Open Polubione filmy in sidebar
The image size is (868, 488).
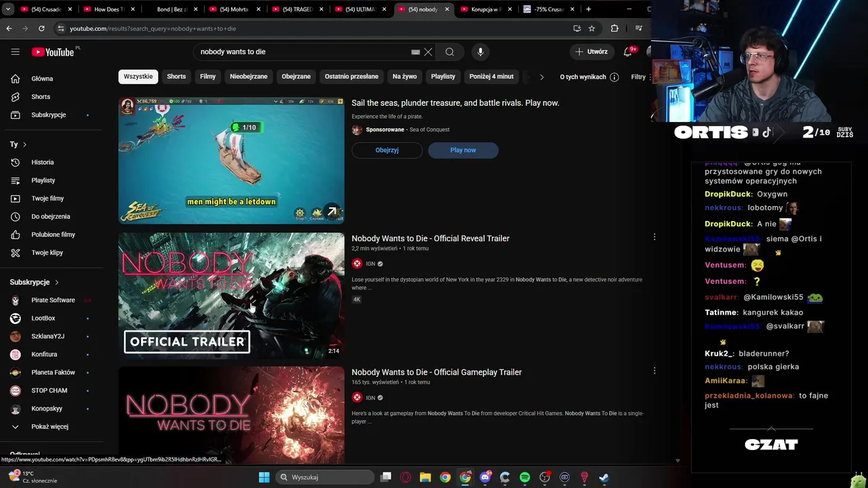click(52, 235)
